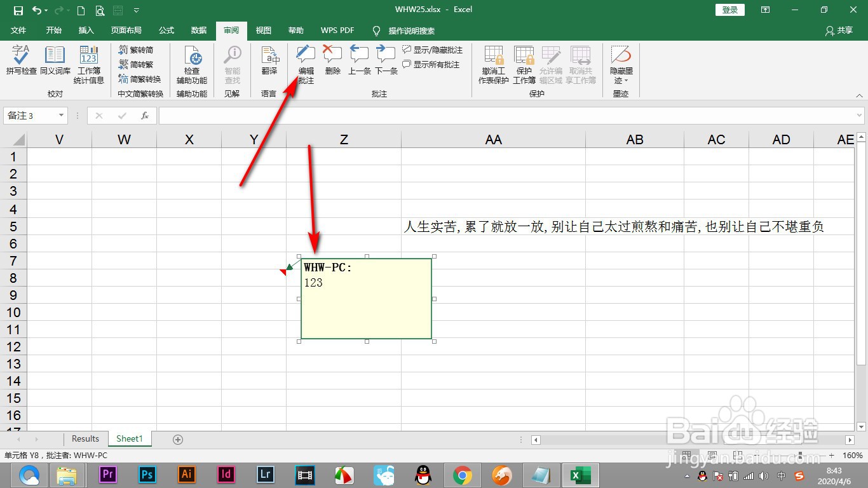
Task: Click the New blank document icon
Action: 81,10
